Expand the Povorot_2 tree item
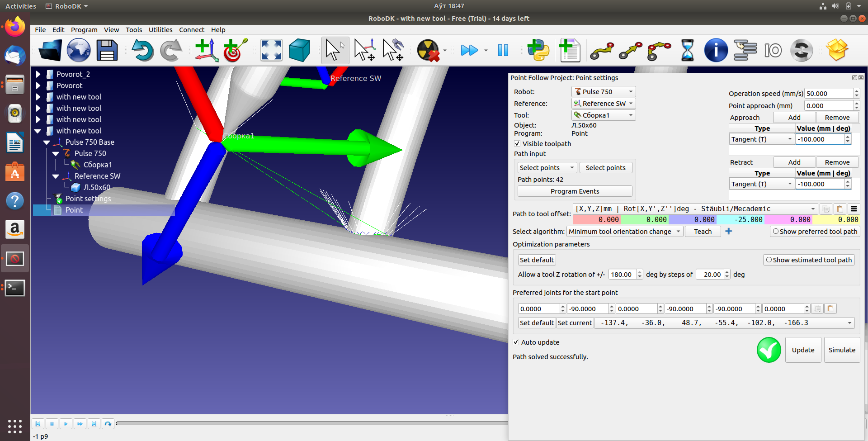 (x=38, y=74)
